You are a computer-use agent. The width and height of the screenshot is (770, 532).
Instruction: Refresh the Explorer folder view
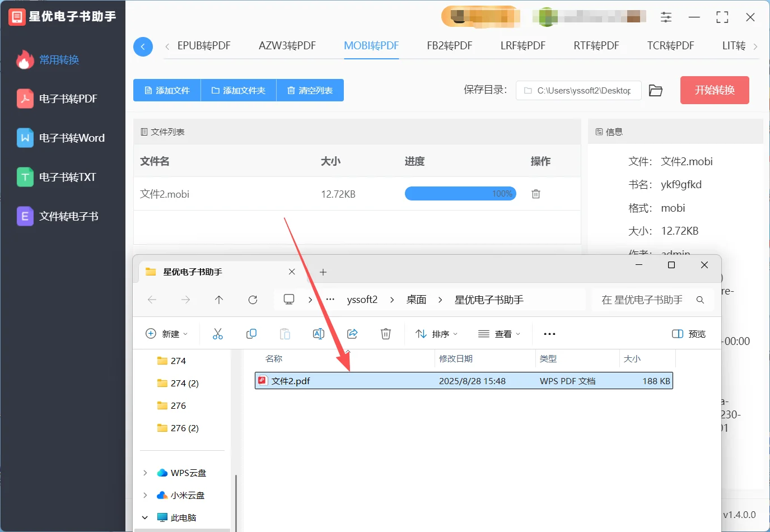[x=253, y=300]
